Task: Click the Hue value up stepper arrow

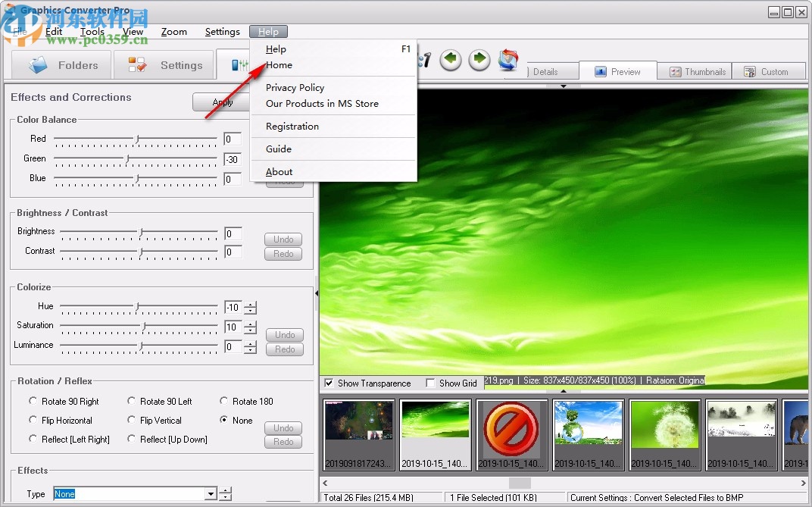Action: click(x=250, y=304)
